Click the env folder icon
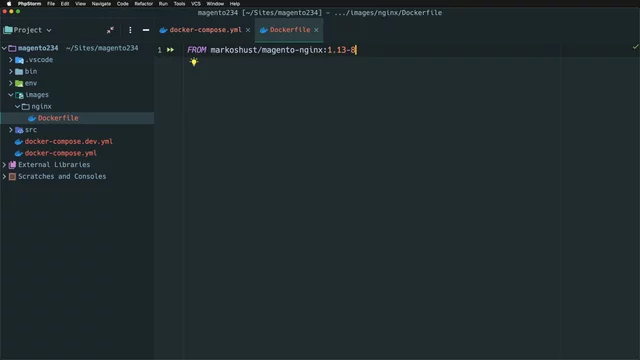640x360 pixels. coord(19,83)
